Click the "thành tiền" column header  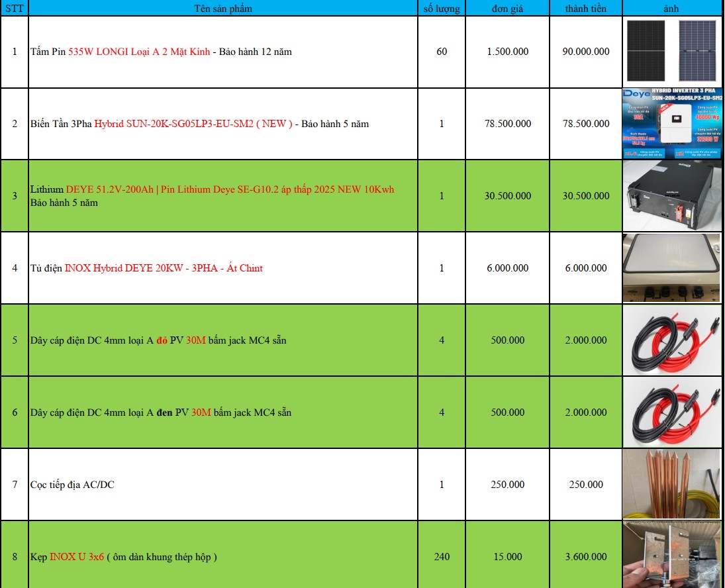click(x=586, y=9)
